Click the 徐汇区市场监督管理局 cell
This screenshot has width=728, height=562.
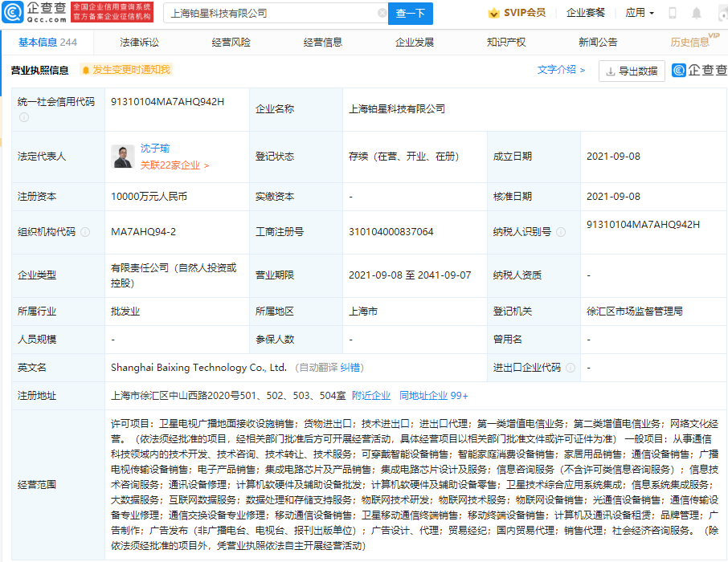[x=635, y=312]
